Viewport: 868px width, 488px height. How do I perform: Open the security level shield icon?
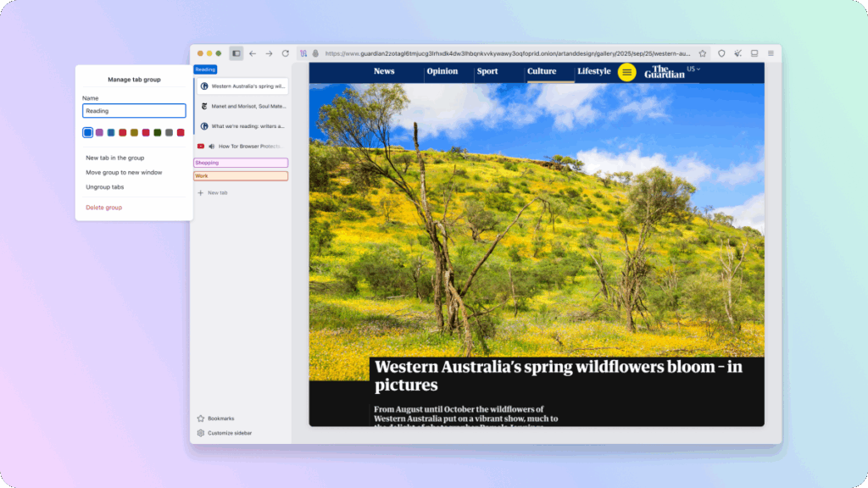click(x=721, y=53)
